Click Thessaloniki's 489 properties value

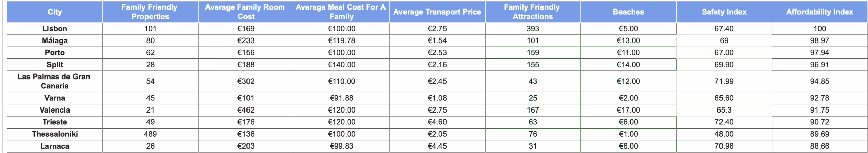[x=150, y=134]
